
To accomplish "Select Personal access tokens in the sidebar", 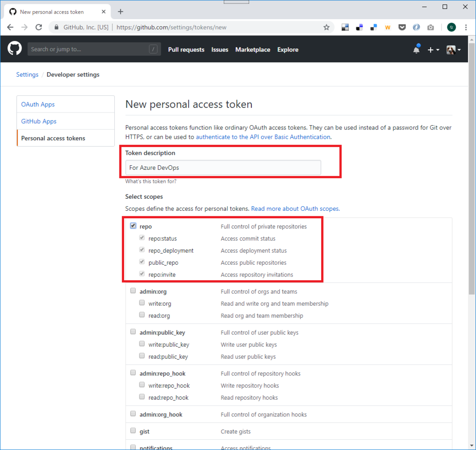I will point(66,138).
